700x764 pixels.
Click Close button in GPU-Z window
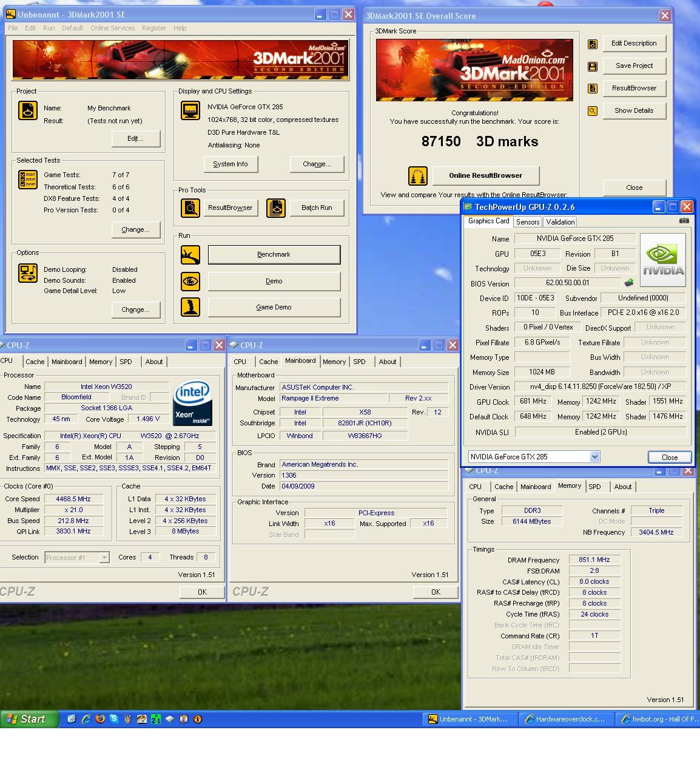tap(670, 458)
